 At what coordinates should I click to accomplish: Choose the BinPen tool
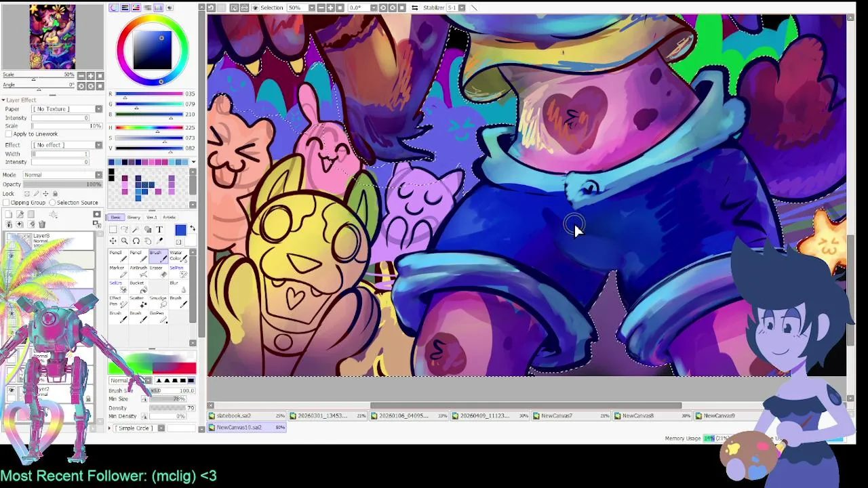click(158, 317)
